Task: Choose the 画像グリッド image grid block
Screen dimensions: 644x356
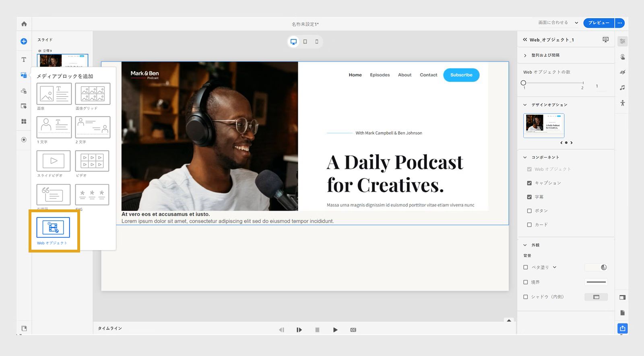Action: point(93,94)
